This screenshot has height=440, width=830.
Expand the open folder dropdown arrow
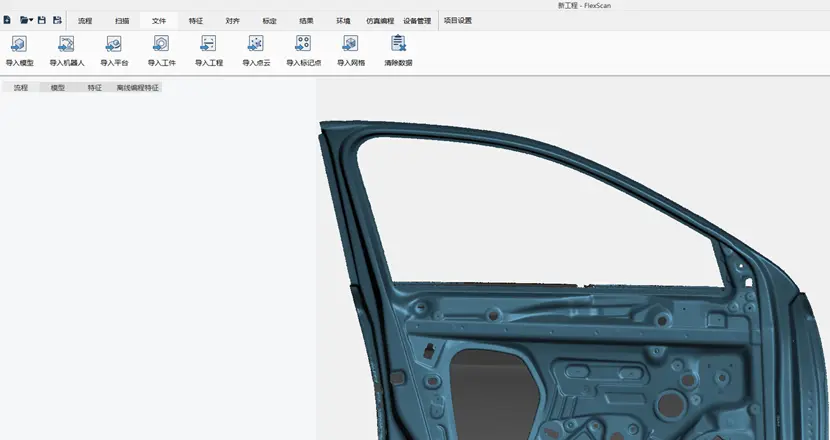click(x=32, y=20)
